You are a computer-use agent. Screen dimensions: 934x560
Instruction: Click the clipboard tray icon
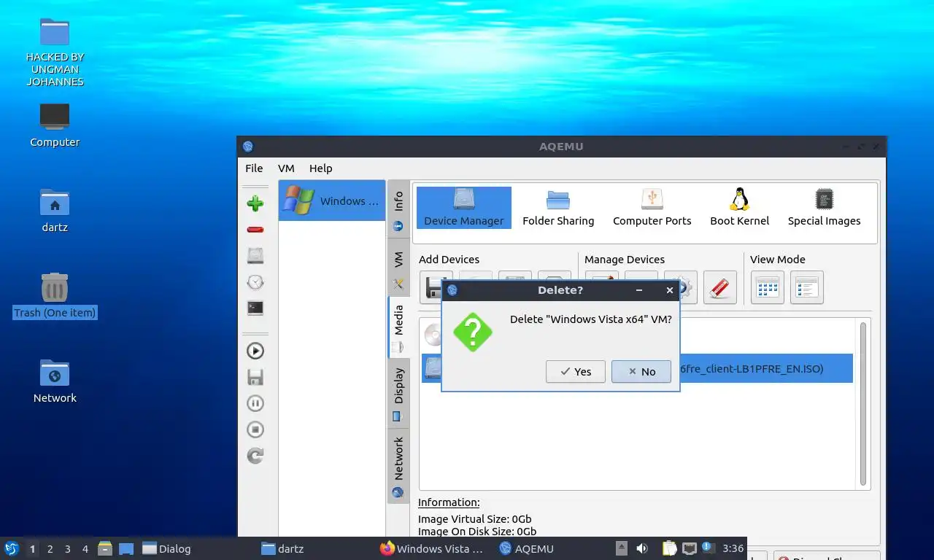[x=669, y=548]
